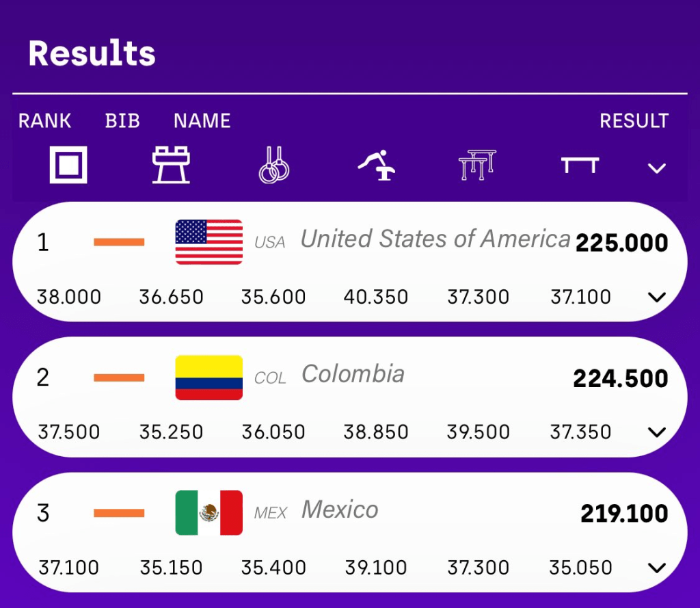Expand Mexico team result details
This screenshot has height=608, width=700.
(x=657, y=568)
